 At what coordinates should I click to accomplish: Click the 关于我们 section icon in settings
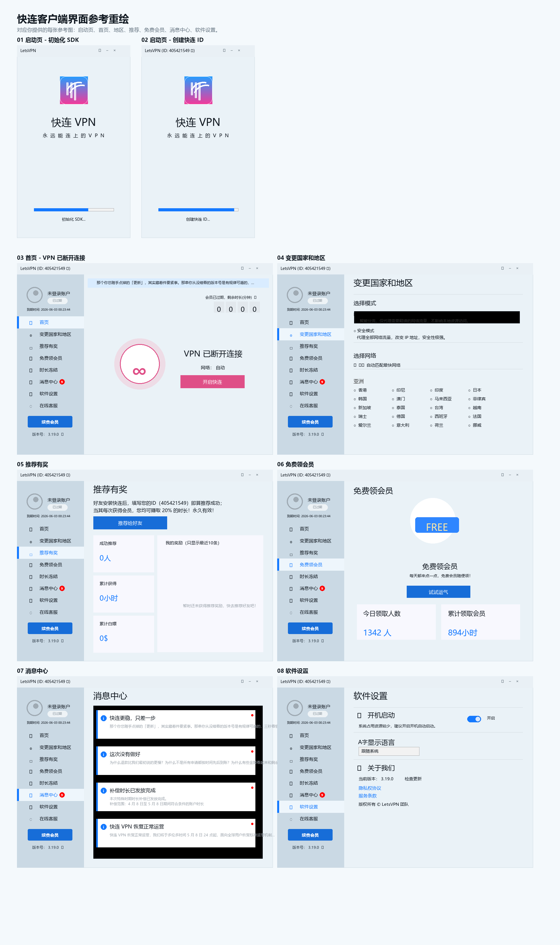click(359, 768)
